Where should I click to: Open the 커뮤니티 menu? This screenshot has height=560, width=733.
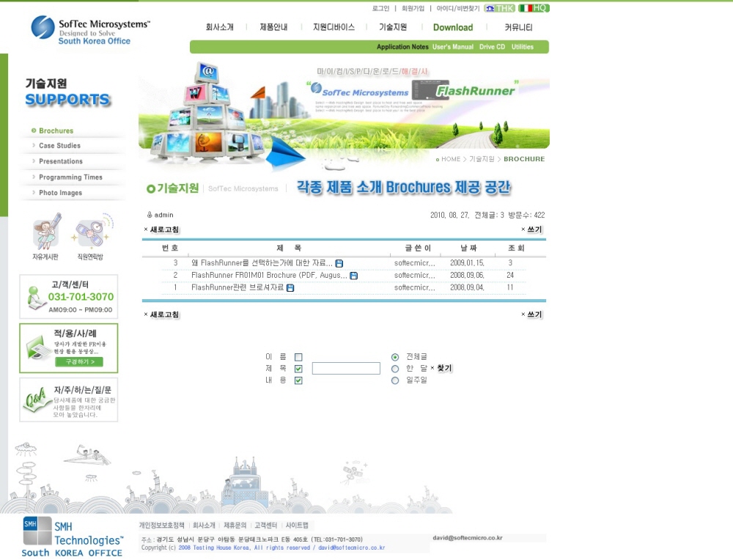[518, 27]
